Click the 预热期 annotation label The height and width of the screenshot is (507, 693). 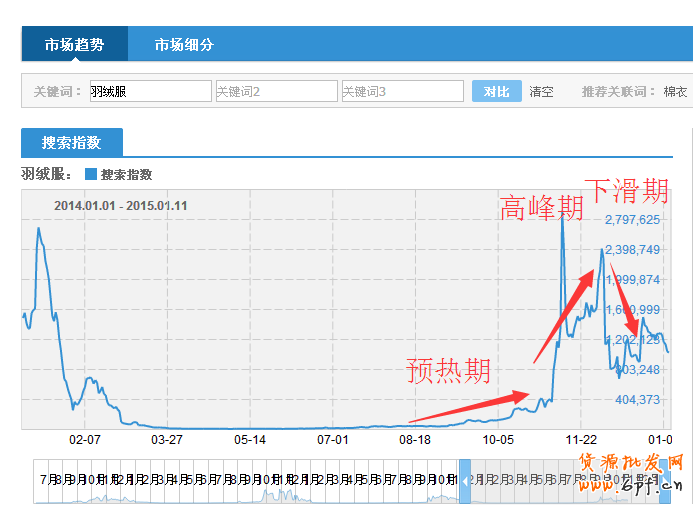pyautogui.click(x=449, y=370)
